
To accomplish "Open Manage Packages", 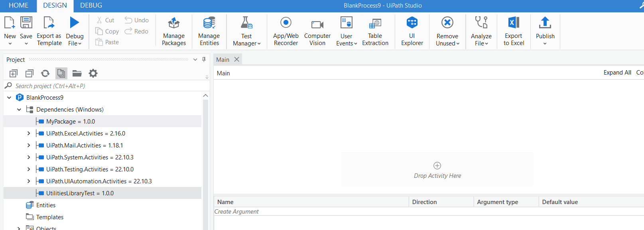I will coord(174,31).
